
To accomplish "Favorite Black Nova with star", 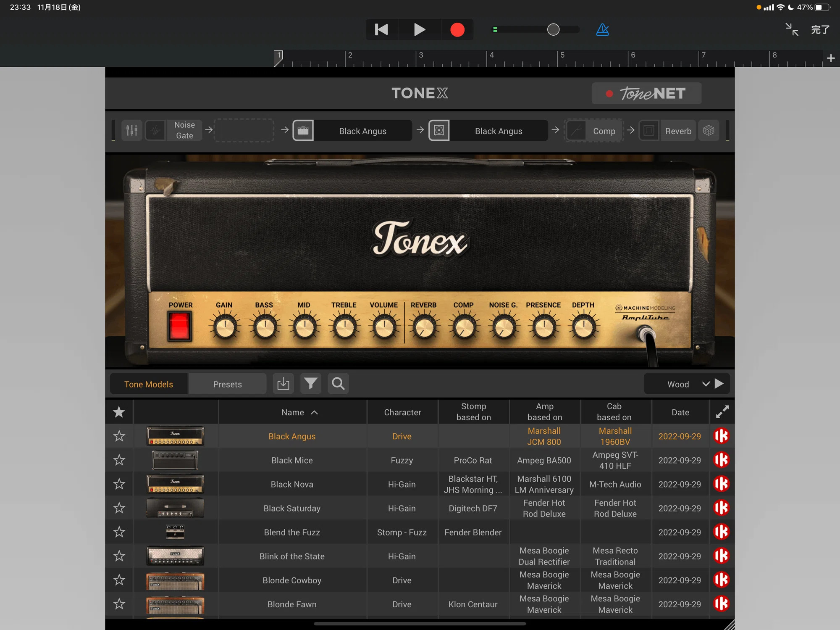I will pyautogui.click(x=119, y=484).
